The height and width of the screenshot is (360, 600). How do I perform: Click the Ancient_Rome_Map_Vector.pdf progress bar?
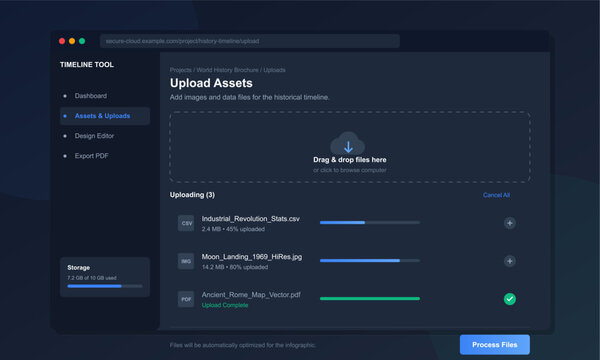(370, 298)
